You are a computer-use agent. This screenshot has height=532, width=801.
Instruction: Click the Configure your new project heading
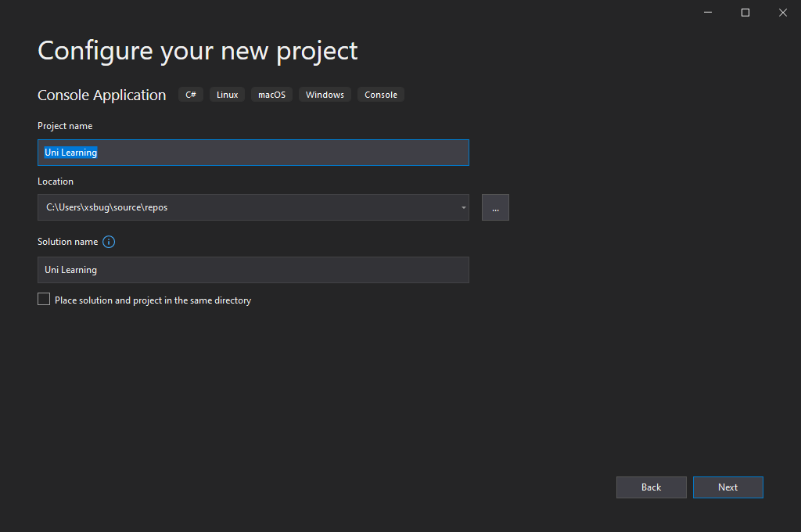(x=197, y=51)
